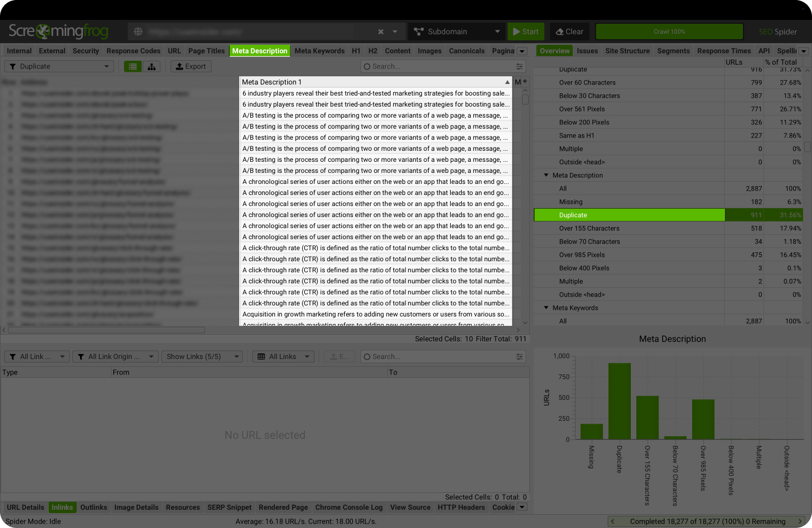Switch to list view icon
812x528 pixels.
coord(133,66)
